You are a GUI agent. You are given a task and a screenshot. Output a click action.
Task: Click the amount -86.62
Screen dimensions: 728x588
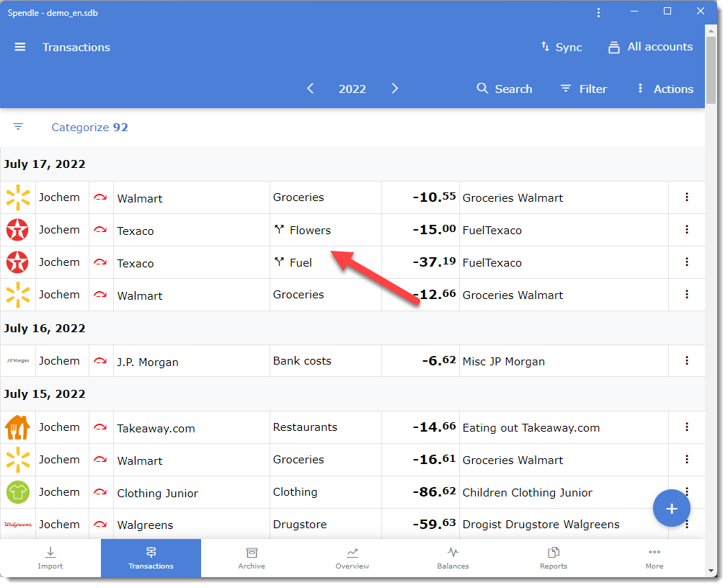(434, 491)
